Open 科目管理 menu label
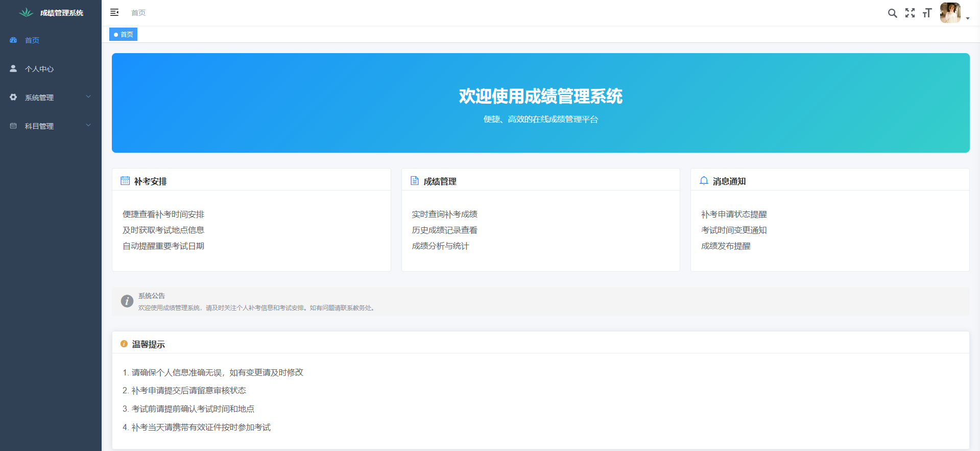This screenshot has width=980, height=451. [39, 126]
